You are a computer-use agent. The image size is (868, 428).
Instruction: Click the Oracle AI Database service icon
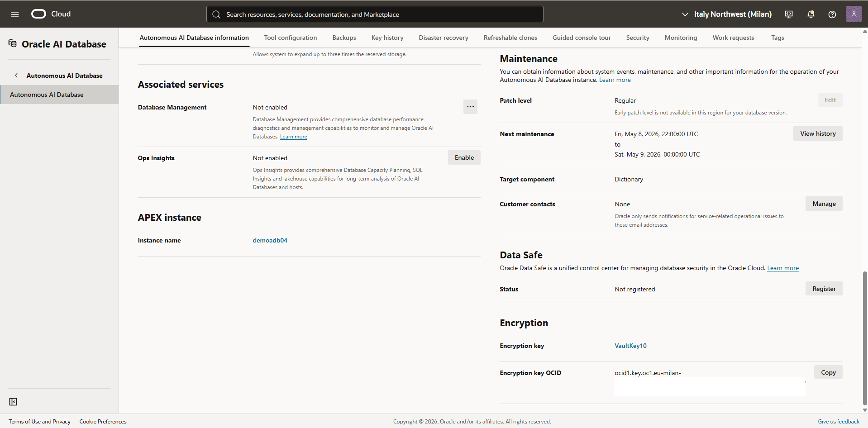pos(13,43)
